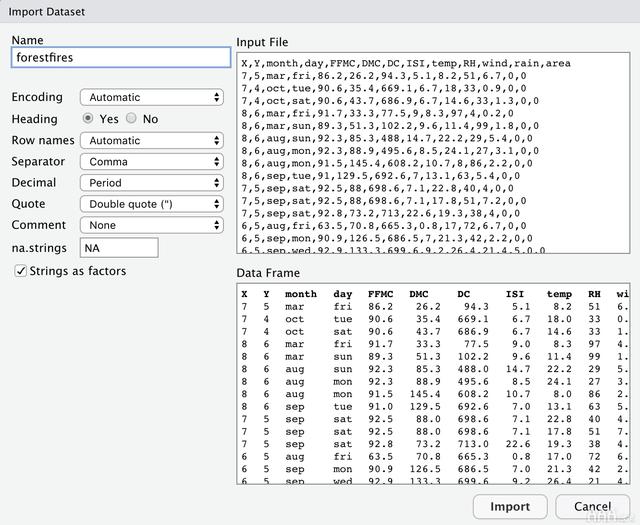Open the Comment dropdown set to None
This screenshot has width=640, height=525.
152,225
